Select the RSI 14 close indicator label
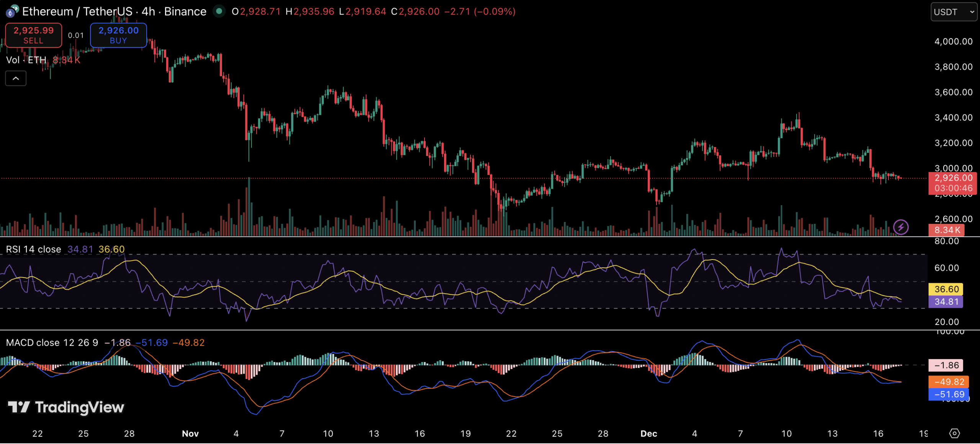The height and width of the screenshot is (444, 980). (33, 249)
